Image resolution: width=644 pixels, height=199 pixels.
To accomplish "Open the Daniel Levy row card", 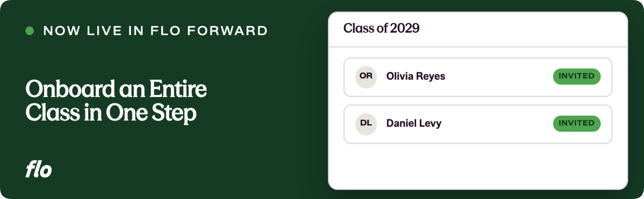I will (x=478, y=124).
